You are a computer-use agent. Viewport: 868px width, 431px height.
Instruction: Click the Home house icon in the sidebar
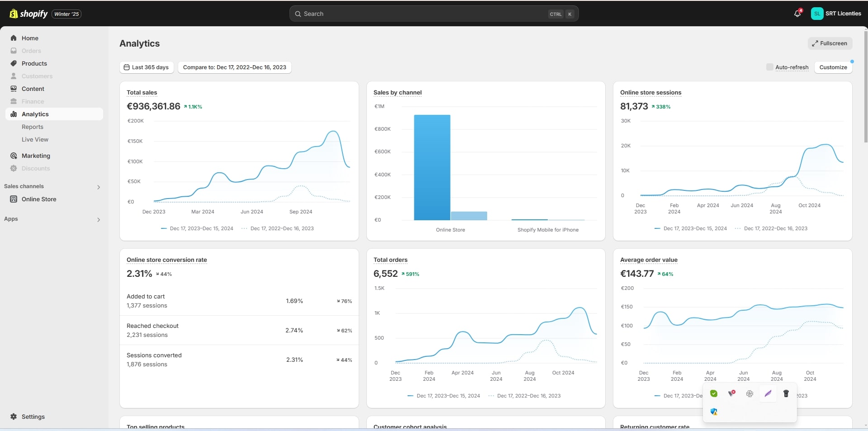(x=14, y=38)
